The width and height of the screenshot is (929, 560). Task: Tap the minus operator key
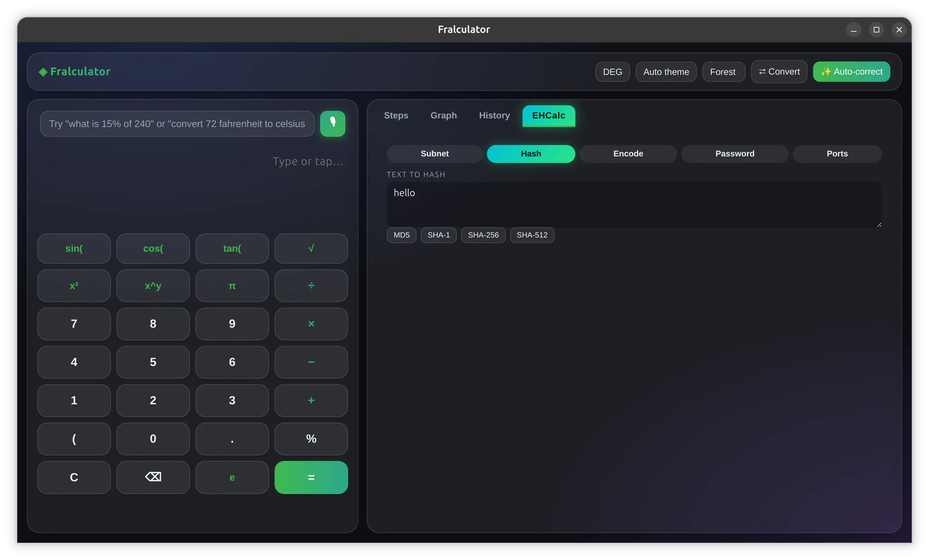tap(311, 362)
